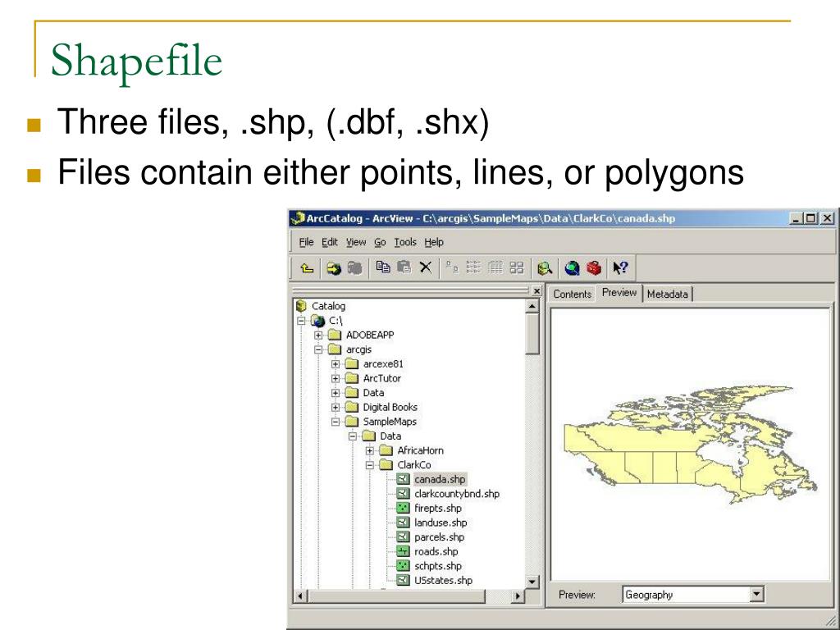Viewport: 840px width, 630px height.
Task: Switch to the Metadata tab
Action: click(x=667, y=294)
